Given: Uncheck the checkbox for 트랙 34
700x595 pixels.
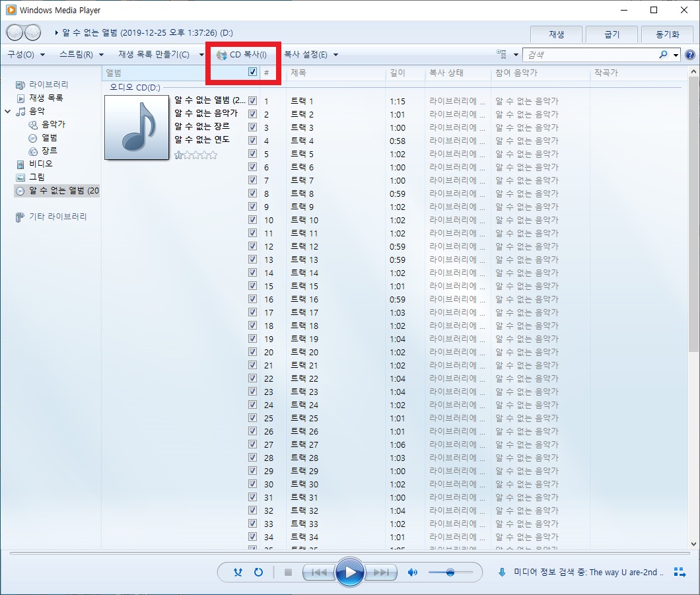Looking at the screenshot, I should (253, 536).
